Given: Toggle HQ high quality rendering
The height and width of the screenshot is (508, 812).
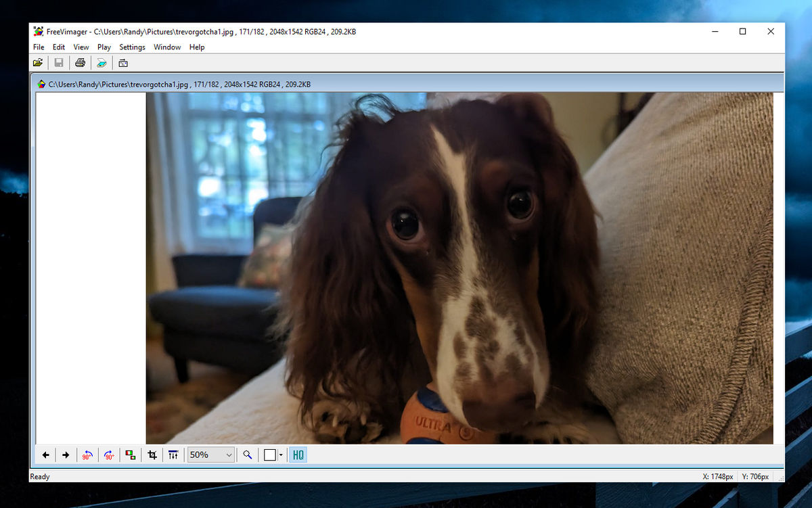Looking at the screenshot, I should pos(298,455).
